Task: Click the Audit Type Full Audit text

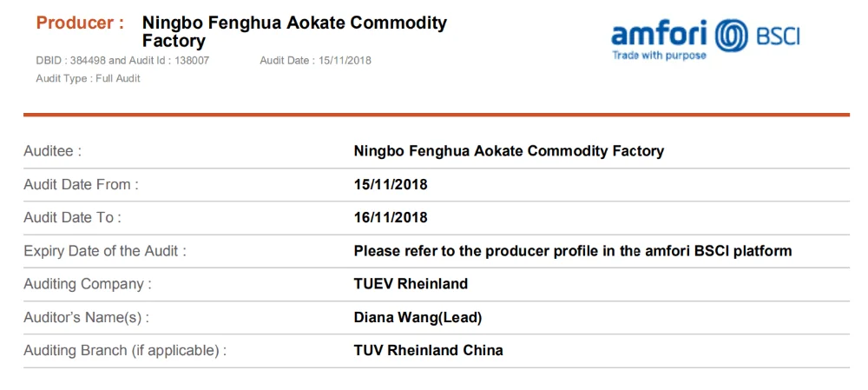Action: click(88, 79)
